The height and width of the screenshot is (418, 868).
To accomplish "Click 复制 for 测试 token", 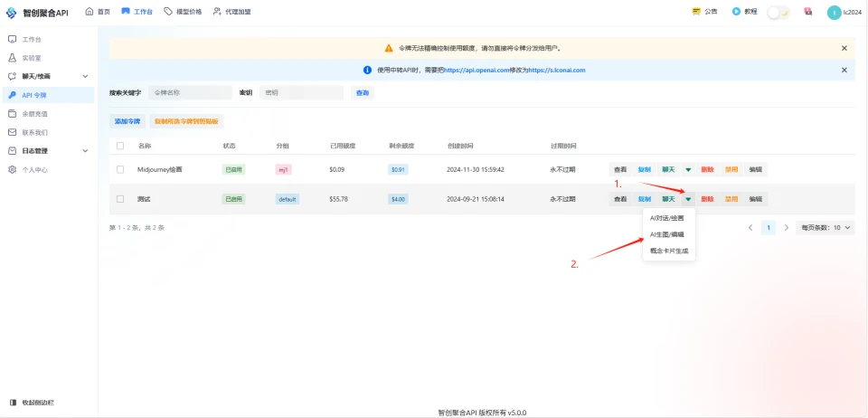I will tap(645, 199).
